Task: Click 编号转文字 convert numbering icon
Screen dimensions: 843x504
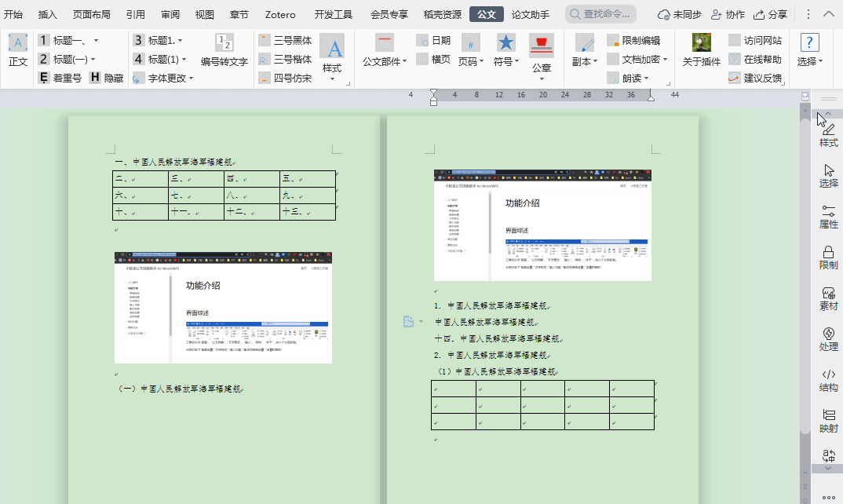Action: point(224,50)
